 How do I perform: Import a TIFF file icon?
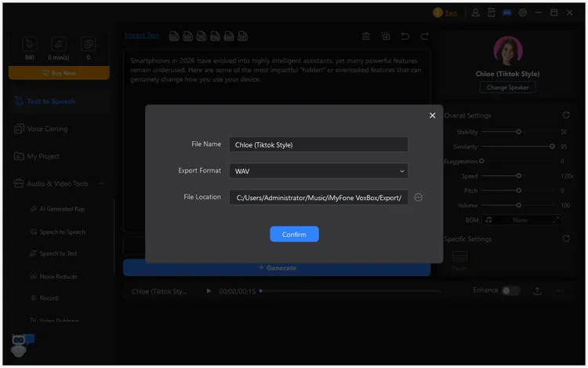pyautogui.click(x=242, y=36)
